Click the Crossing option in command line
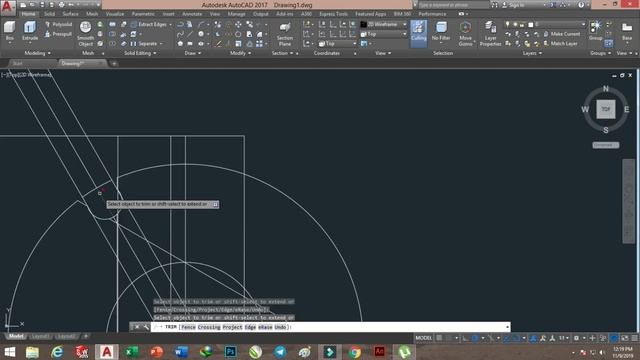The image size is (640, 360). 209,327
